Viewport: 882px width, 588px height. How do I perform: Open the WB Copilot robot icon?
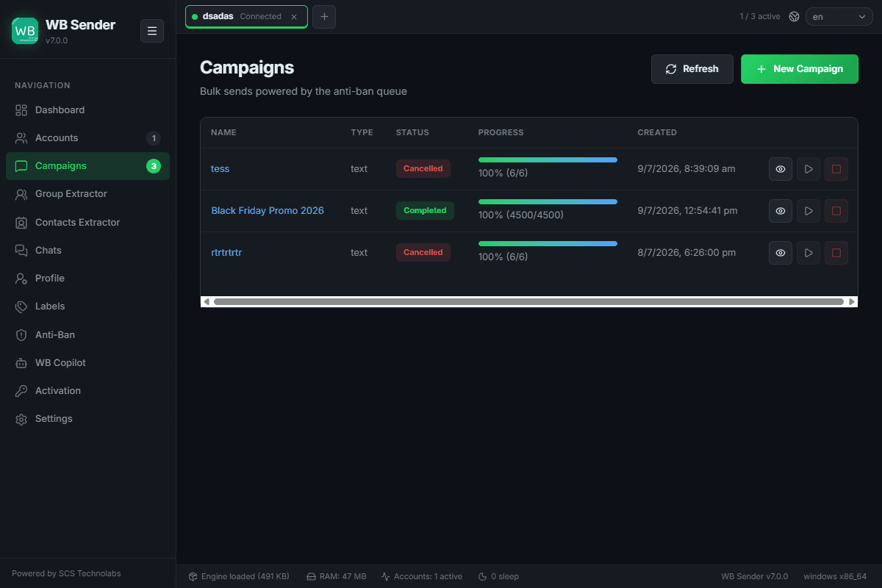21,362
